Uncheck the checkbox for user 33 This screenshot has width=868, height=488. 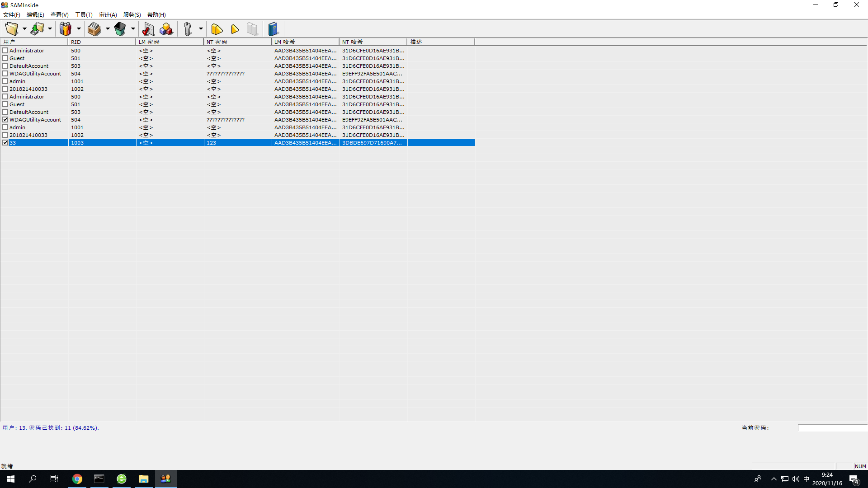click(x=5, y=143)
